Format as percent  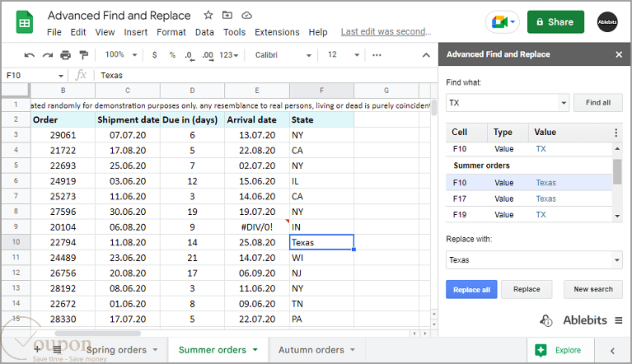[172, 55]
